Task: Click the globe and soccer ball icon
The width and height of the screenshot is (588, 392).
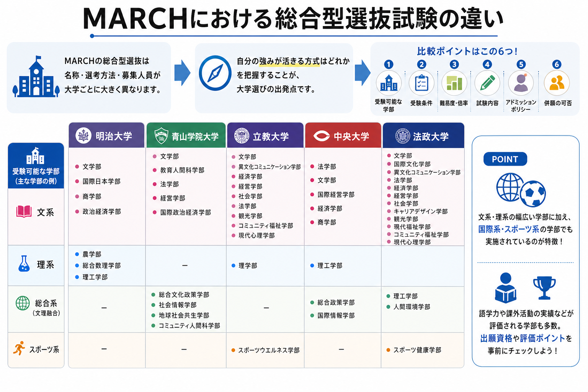Action: pyautogui.click(x=521, y=190)
